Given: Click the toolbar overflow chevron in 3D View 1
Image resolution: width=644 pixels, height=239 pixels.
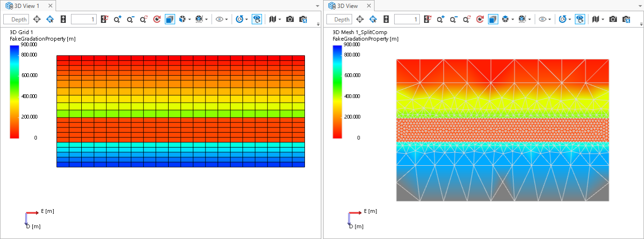Looking at the screenshot, I should click(x=318, y=24).
